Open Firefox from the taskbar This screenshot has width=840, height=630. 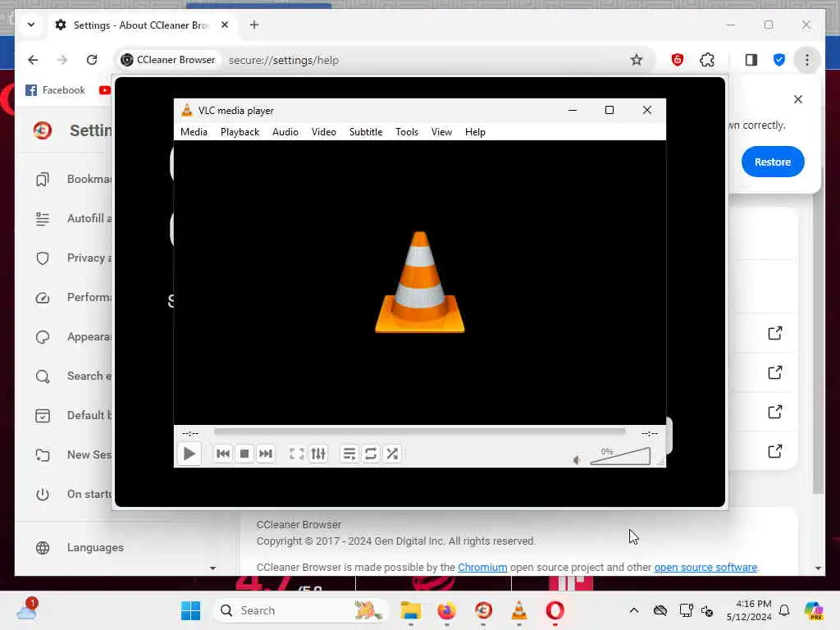[x=446, y=610]
